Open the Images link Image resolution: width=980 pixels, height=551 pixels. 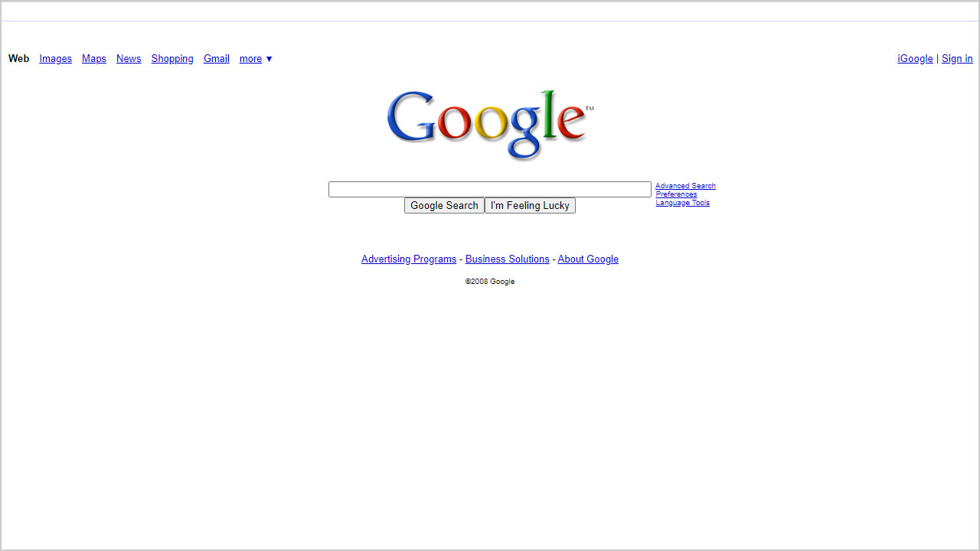[56, 59]
